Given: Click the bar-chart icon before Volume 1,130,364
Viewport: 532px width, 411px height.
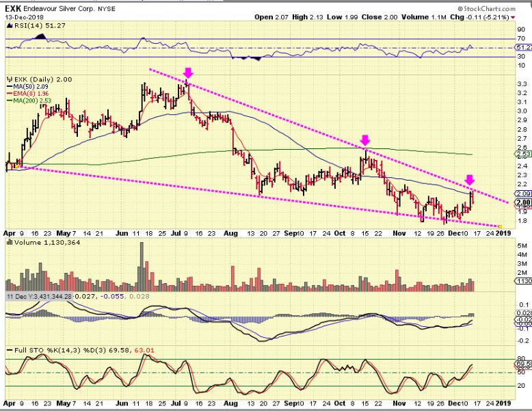Looking at the screenshot, I should 10,242.
